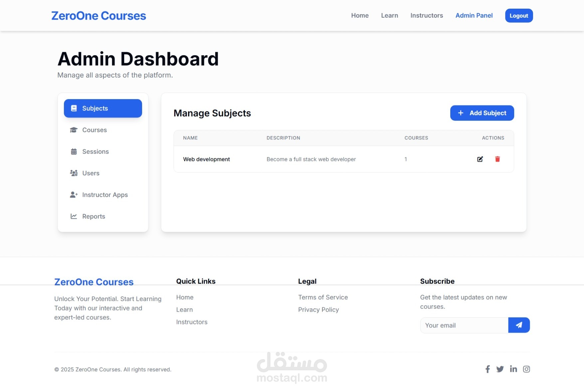Click the chart icon beside Reports

[x=74, y=216]
